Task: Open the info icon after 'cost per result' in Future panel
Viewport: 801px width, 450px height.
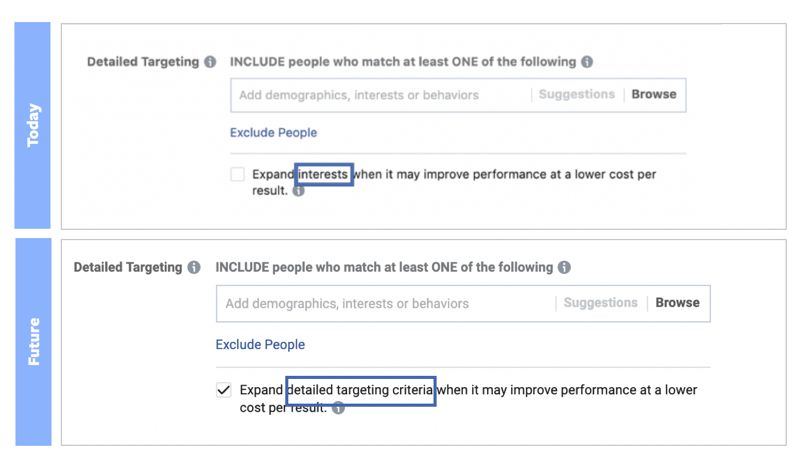Action: point(338,408)
